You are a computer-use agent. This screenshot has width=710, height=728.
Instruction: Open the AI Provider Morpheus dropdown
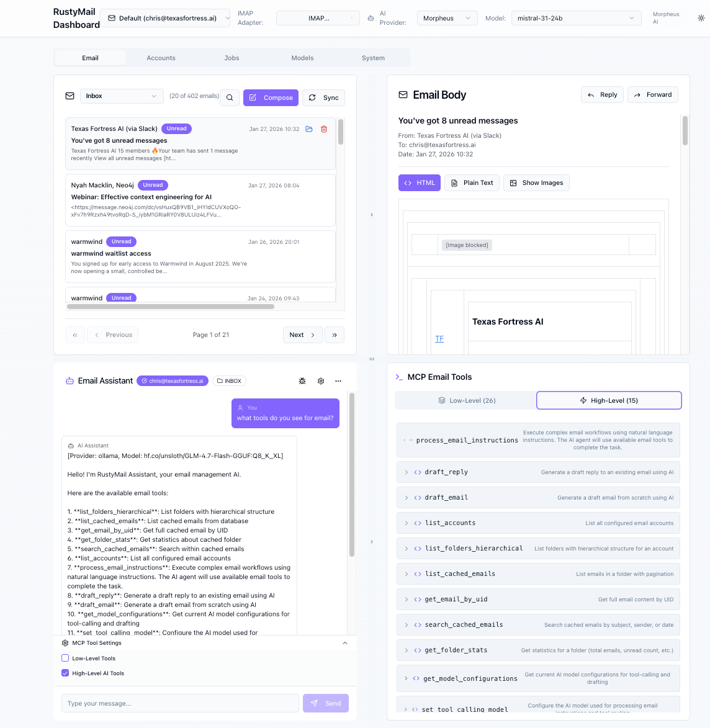click(x=447, y=18)
